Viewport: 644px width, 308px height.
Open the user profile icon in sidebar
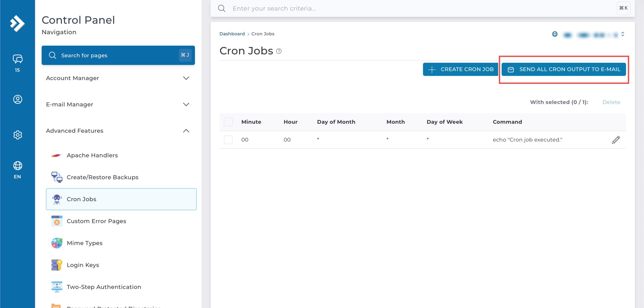pyautogui.click(x=17, y=99)
